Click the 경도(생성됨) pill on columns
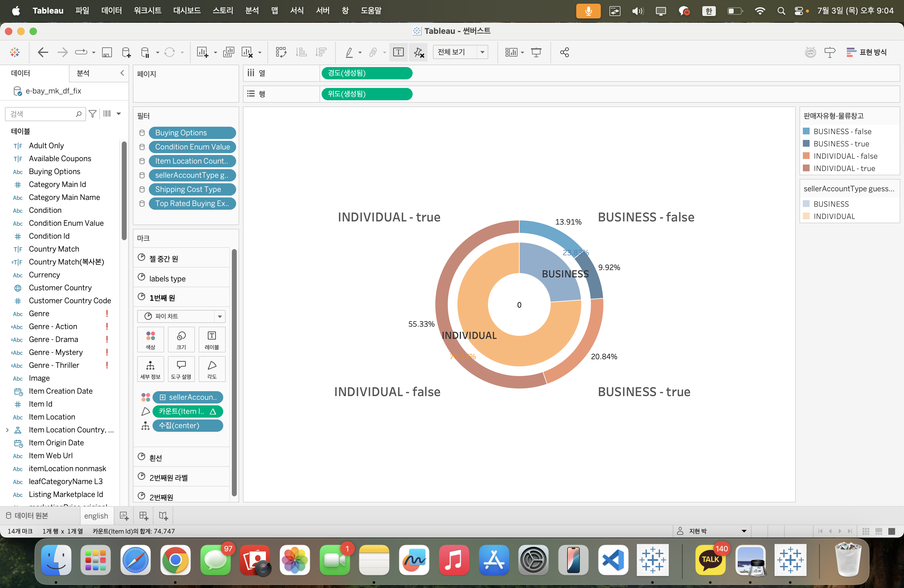Screen dimensions: 904x588 coord(367,73)
